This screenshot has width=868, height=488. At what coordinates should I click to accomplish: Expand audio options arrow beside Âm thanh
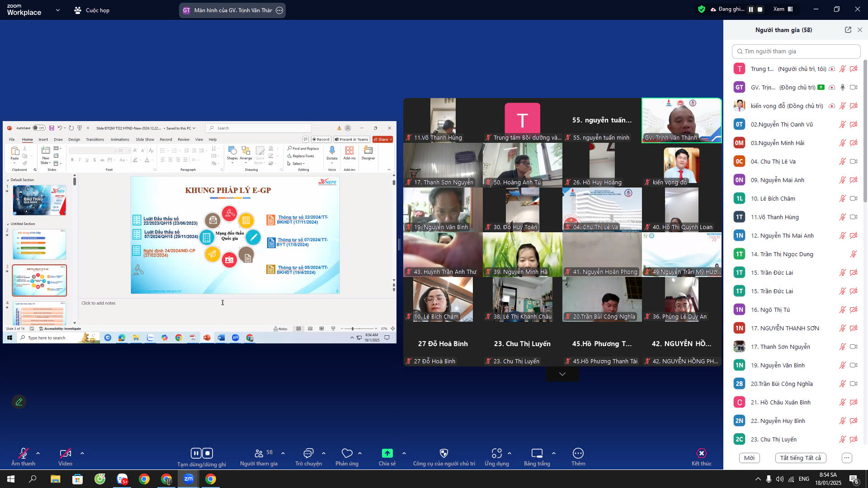coord(38,453)
